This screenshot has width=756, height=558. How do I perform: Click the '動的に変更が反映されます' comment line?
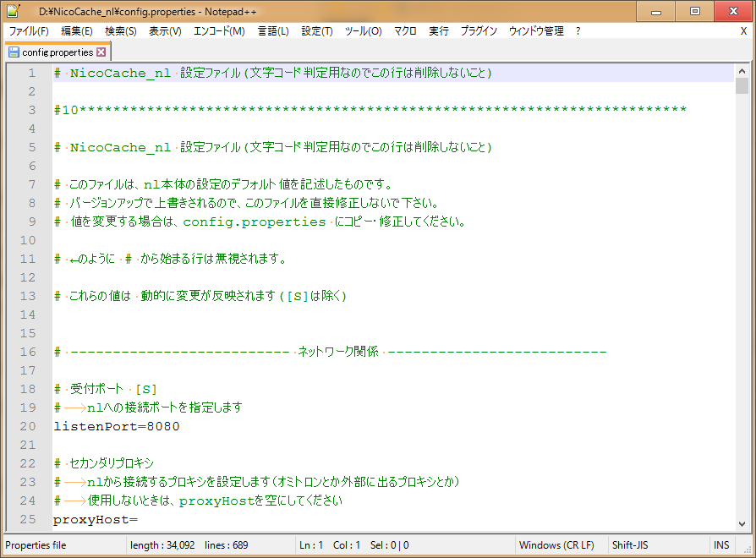tap(200, 296)
